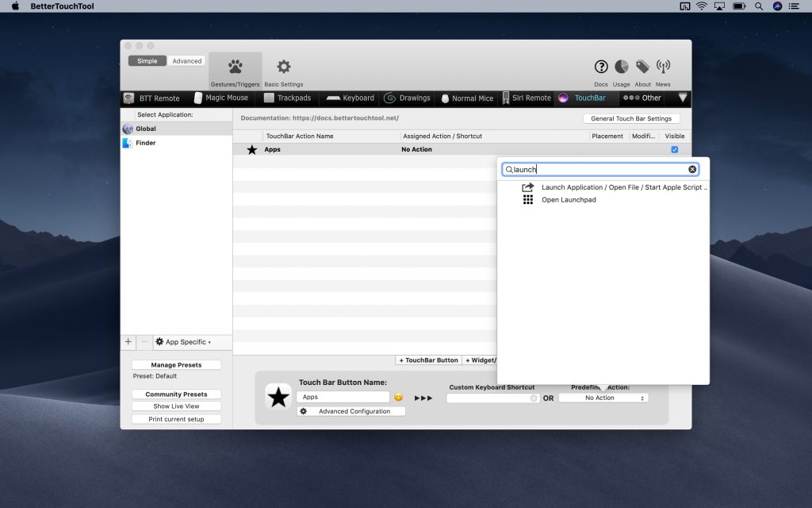This screenshot has width=812, height=508.
Task: Select Finder in the application list
Action: point(177,143)
